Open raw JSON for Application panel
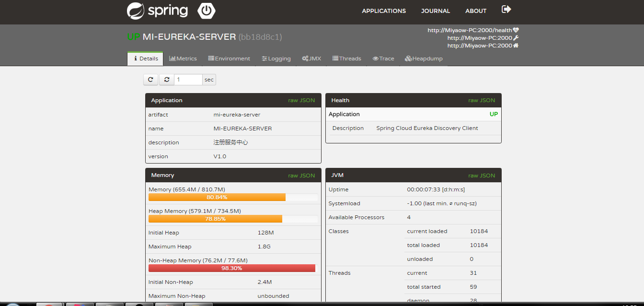The image size is (644, 306). pyautogui.click(x=301, y=100)
